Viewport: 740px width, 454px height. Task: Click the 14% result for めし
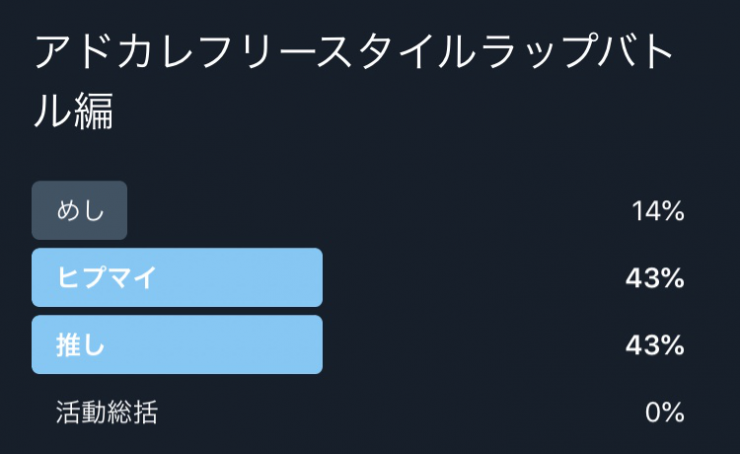(658, 211)
